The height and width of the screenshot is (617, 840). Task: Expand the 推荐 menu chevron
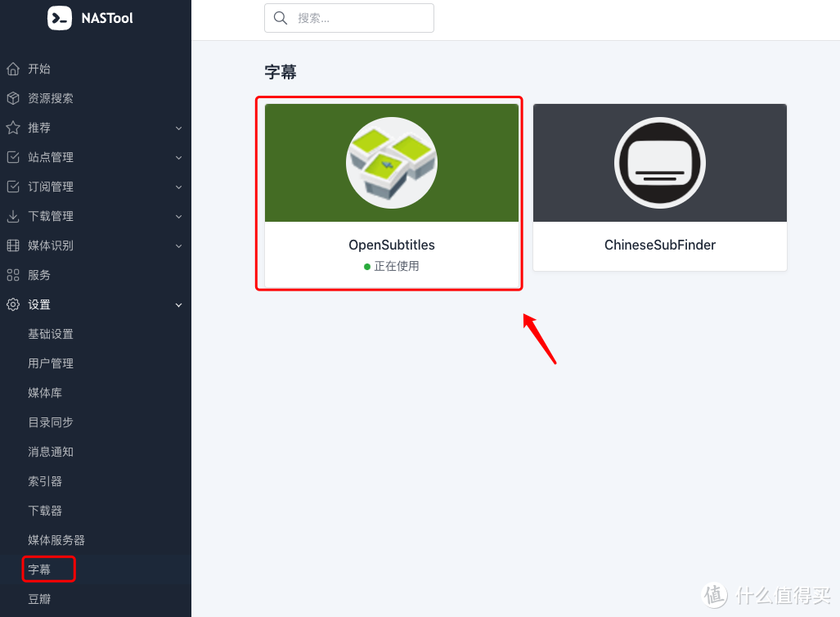pos(178,128)
